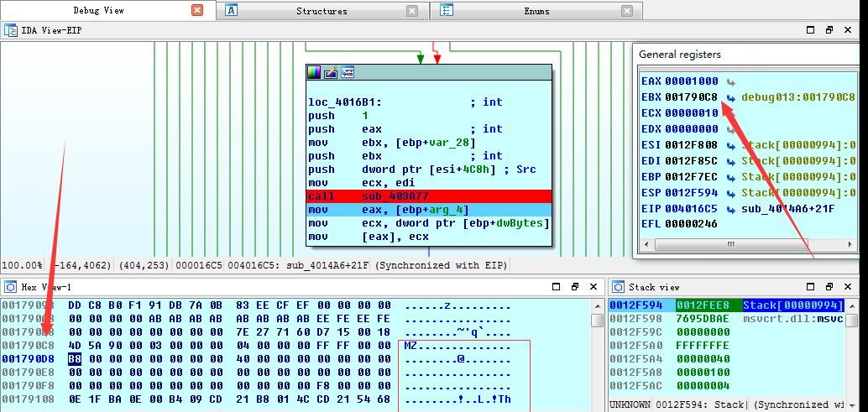Click the IDA View-EIP panel icon
868x412 pixels.
click(x=11, y=30)
